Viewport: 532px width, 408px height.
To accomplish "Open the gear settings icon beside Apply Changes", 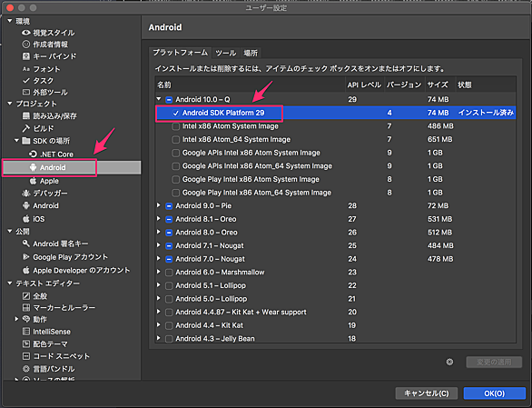I will click(x=449, y=363).
